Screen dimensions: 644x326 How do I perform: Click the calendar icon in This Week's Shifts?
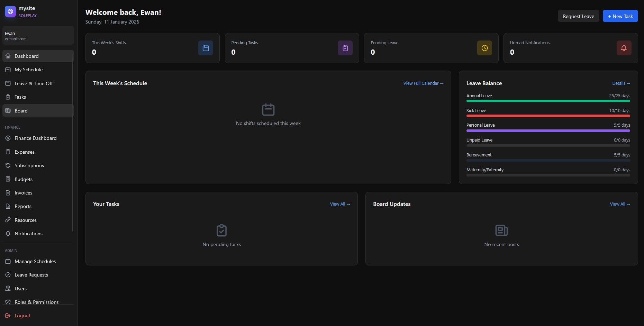point(206,48)
